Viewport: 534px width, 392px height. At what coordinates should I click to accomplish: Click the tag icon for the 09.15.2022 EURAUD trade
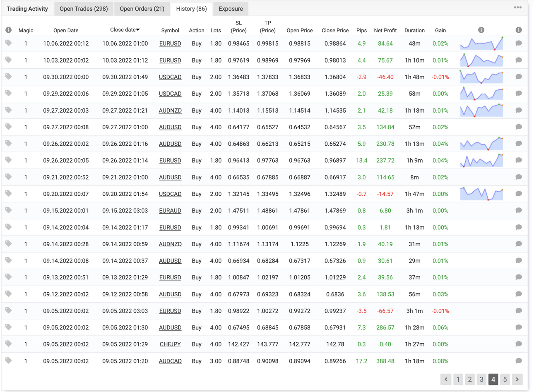(8, 210)
